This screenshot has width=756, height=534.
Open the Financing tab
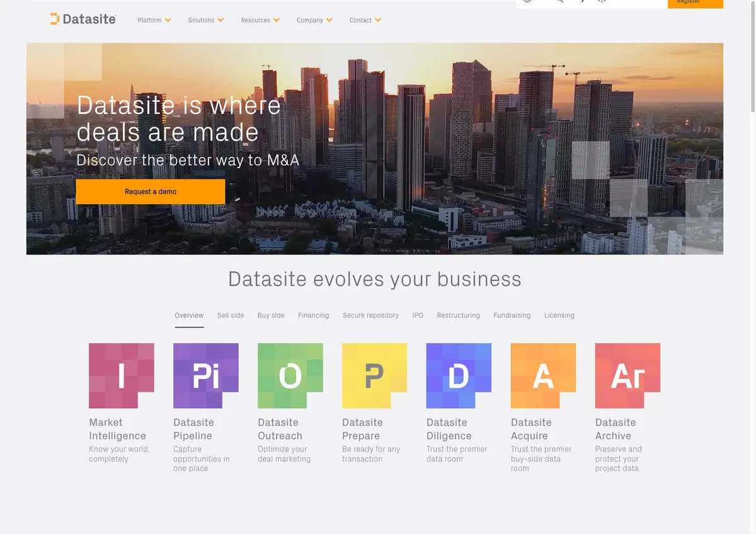pyautogui.click(x=314, y=315)
